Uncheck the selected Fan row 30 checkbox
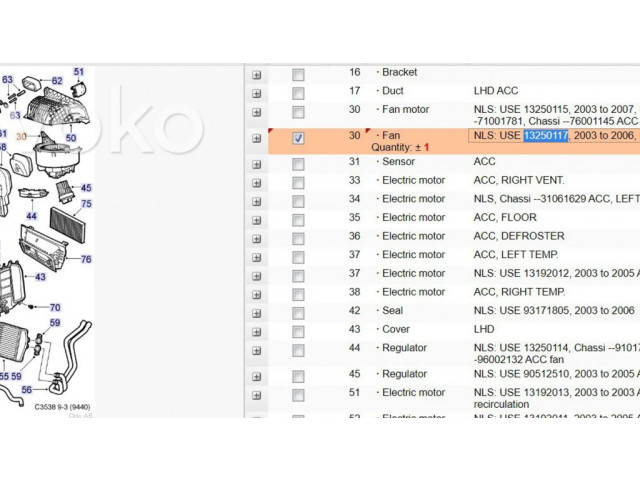Viewport: 640px width, 480px height. [298, 139]
